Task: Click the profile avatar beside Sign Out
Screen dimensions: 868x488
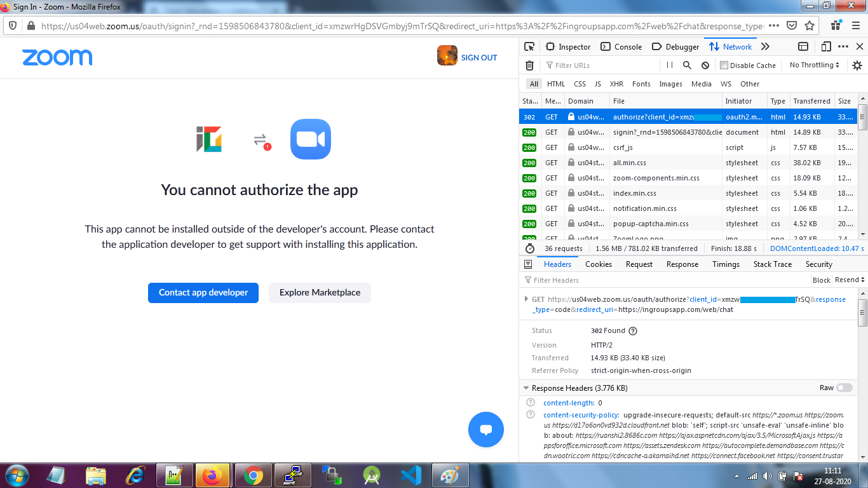Action: [447, 56]
